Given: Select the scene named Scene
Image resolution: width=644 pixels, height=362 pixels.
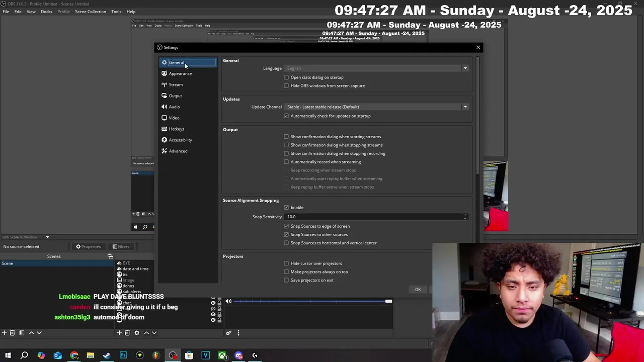Looking at the screenshot, I should [x=58, y=263].
